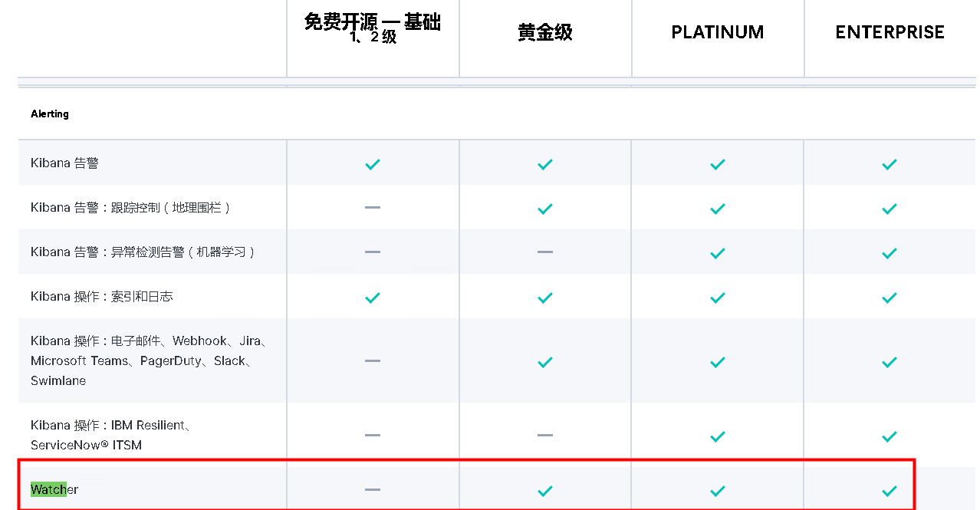The height and width of the screenshot is (510, 980).
Task: Click the dash for 跟踪控制 in free tier column
Action: (x=373, y=208)
